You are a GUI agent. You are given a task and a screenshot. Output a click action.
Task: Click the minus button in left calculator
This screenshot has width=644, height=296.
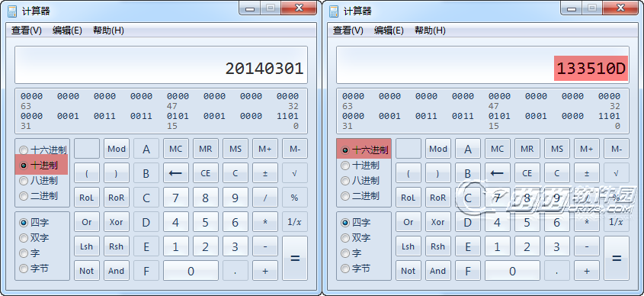(265, 246)
